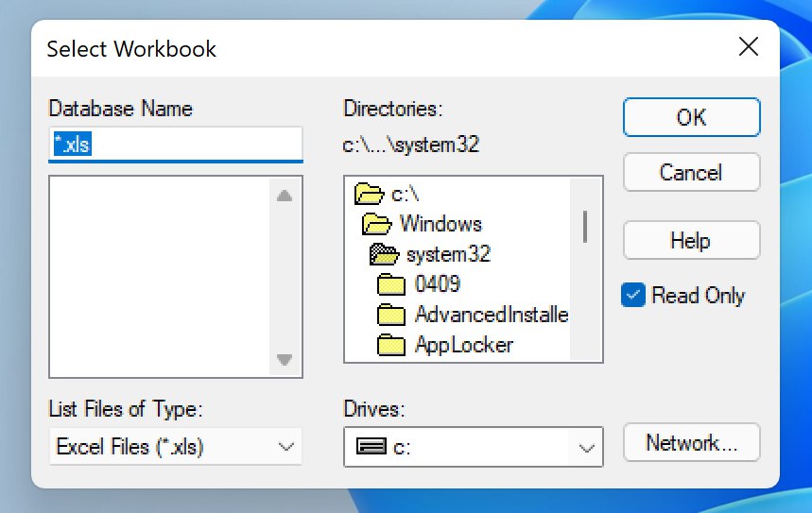
Task: Click the Cancel button
Action: point(691,173)
